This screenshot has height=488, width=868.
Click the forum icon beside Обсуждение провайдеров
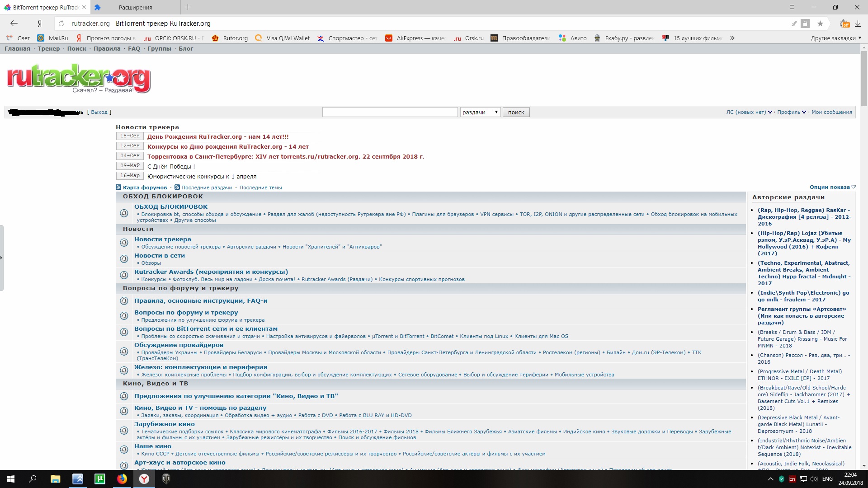124,352
